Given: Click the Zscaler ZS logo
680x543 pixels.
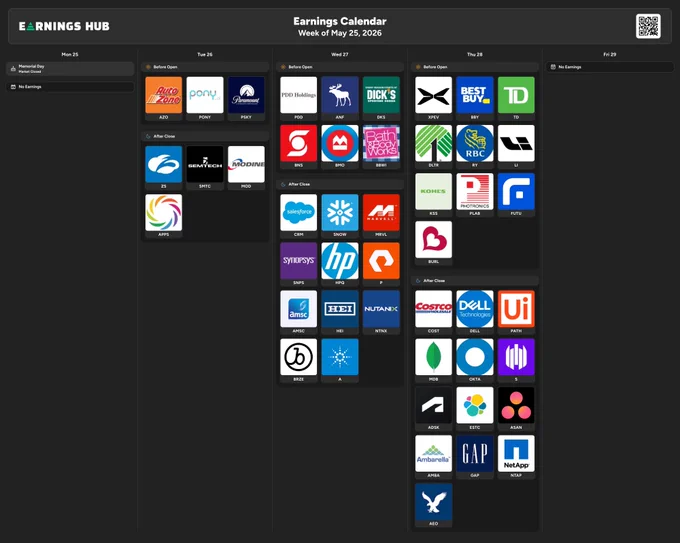Looking at the screenshot, I should (x=163, y=164).
